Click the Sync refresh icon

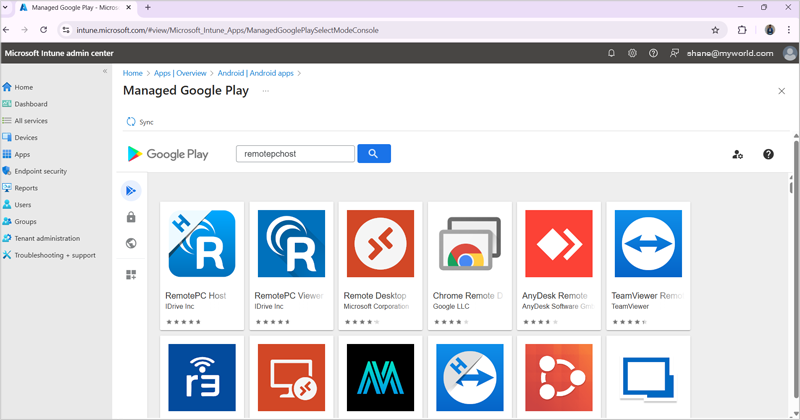tap(131, 122)
